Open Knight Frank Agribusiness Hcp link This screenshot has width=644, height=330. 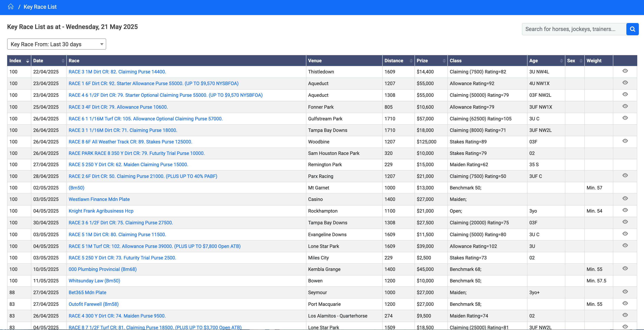tap(101, 211)
